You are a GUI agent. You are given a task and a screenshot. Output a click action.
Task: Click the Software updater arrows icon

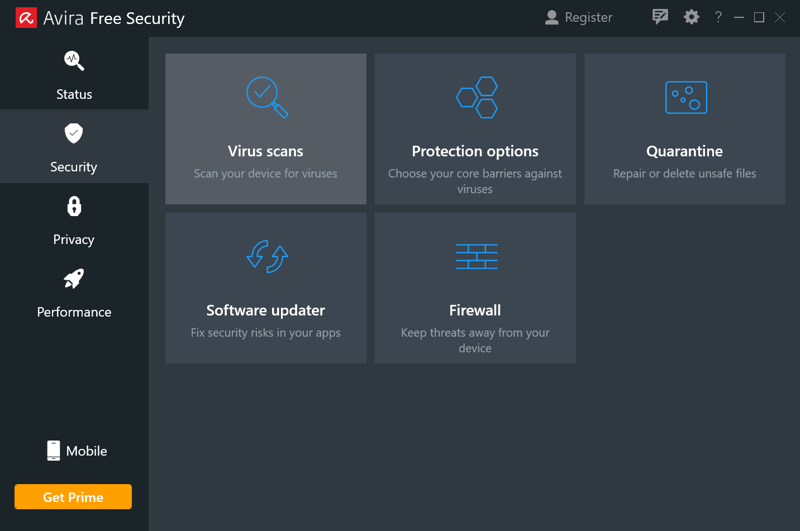click(x=267, y=257)
